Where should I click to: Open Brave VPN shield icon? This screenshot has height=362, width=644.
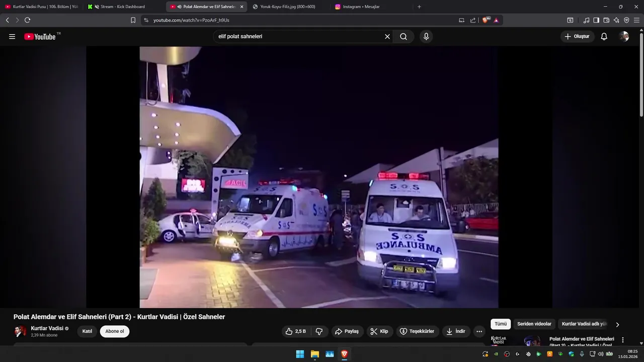click(x=626, y=20)
